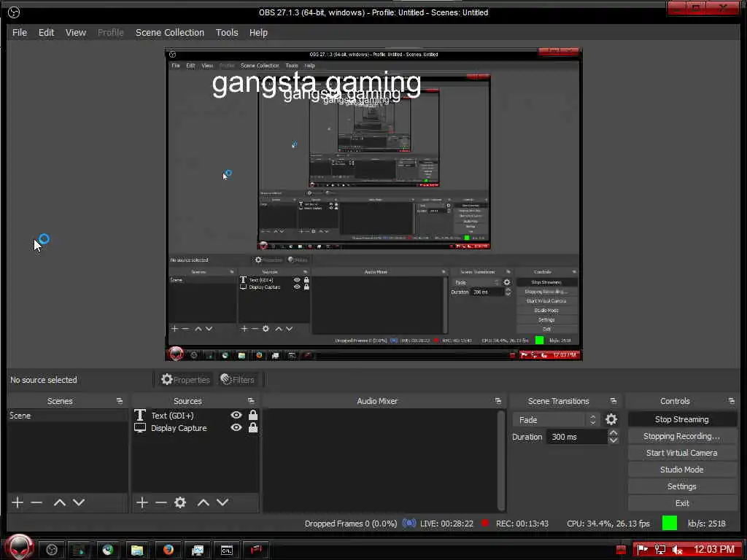Click the Duration 300 ms field
747x560 pixels.
click(x=577, y=437)
